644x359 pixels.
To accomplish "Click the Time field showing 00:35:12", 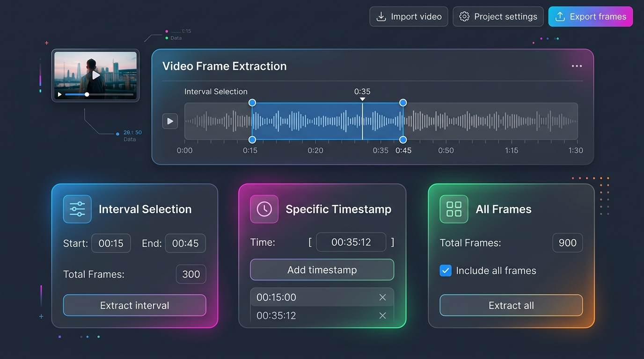I will (351, 242).
